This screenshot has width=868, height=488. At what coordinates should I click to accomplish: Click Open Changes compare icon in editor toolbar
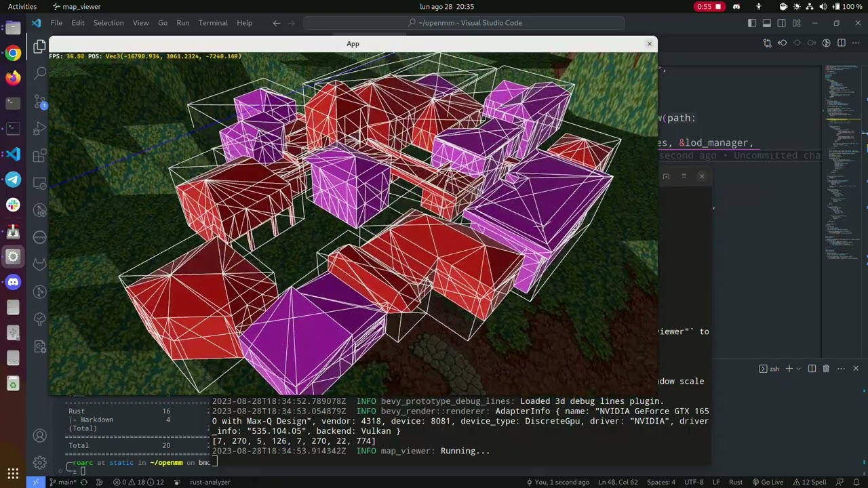(767, 43)
